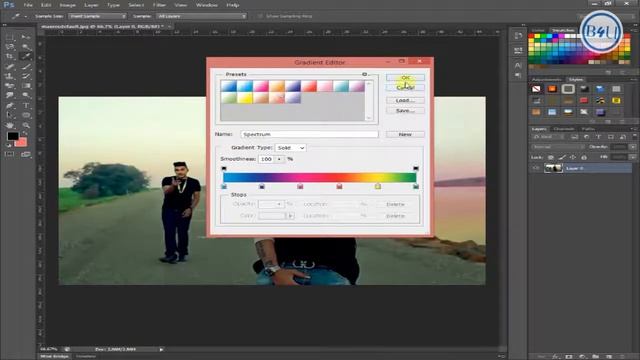Select the Eyedropper tool in toolbox
Image resolution: width=640 pixels, height=360 pixels.
[26, 56]
